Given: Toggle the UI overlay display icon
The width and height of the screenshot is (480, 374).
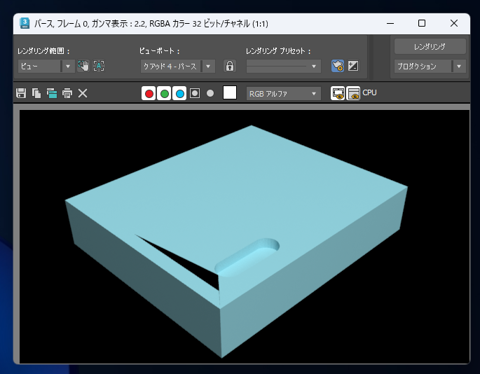Looking at the screenshot, I should (338, 93).
